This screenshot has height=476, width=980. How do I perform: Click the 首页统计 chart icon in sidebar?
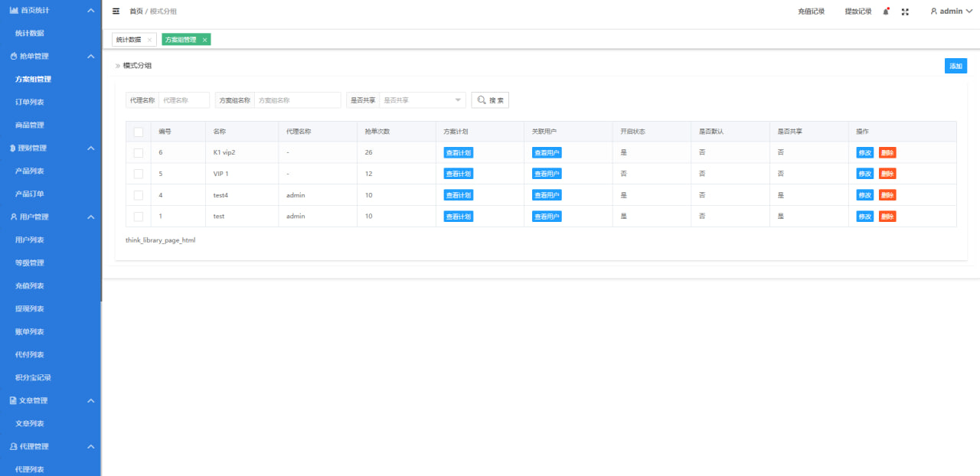[13, 11]
